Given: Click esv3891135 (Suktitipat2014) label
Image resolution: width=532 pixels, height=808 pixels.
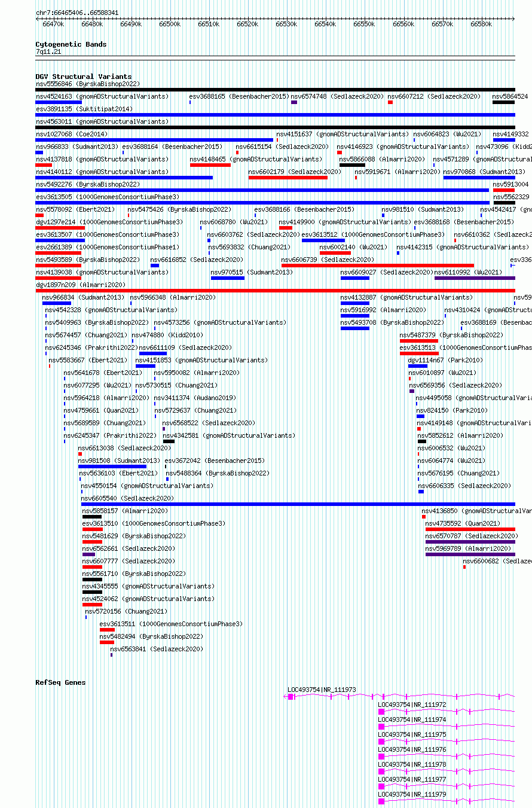Looking at the screenshot, I should point(84,109).
